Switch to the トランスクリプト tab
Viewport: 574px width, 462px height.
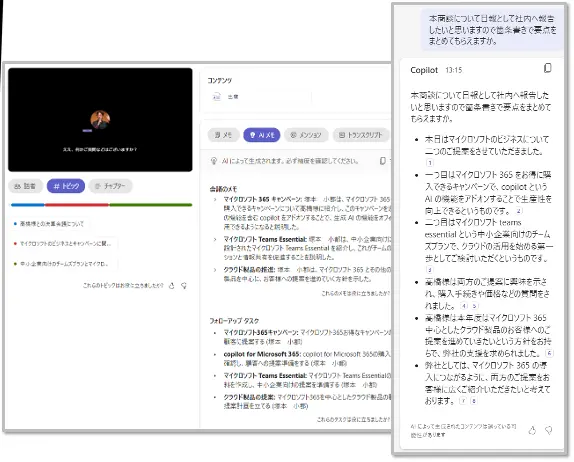pyautogui.click(x=361, y=135)
